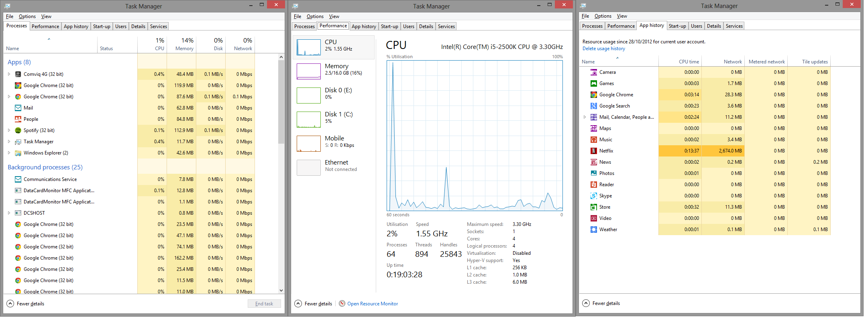The width and height of the screenshot is (868, 317).
Task: Click the People process icon
Action: 18,119
